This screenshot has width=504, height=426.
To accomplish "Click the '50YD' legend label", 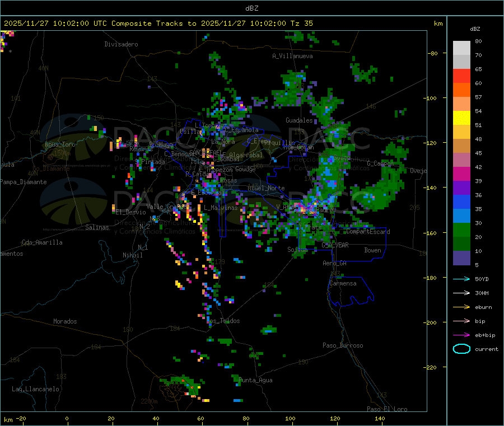I will tap(482, 279).
